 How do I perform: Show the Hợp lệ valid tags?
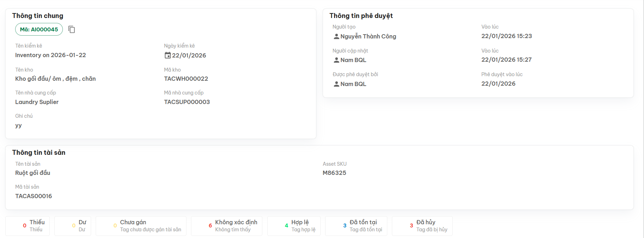294,226
